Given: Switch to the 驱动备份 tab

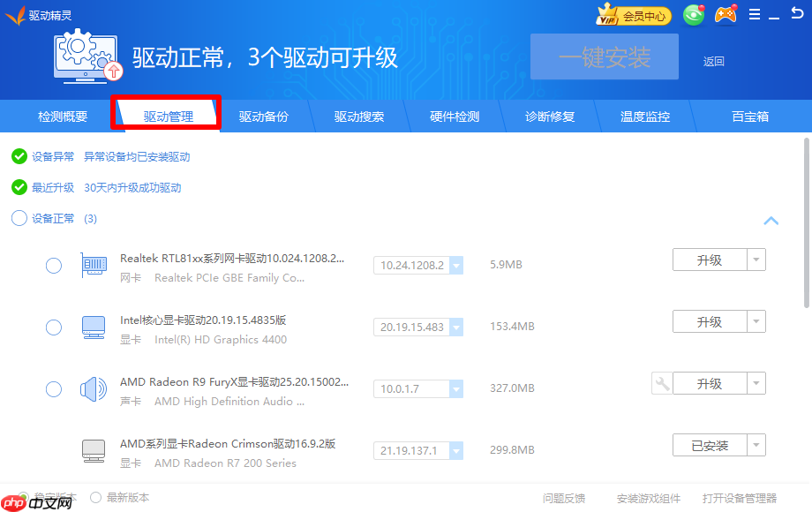Looking at the screenshot, I should point(263,116).
